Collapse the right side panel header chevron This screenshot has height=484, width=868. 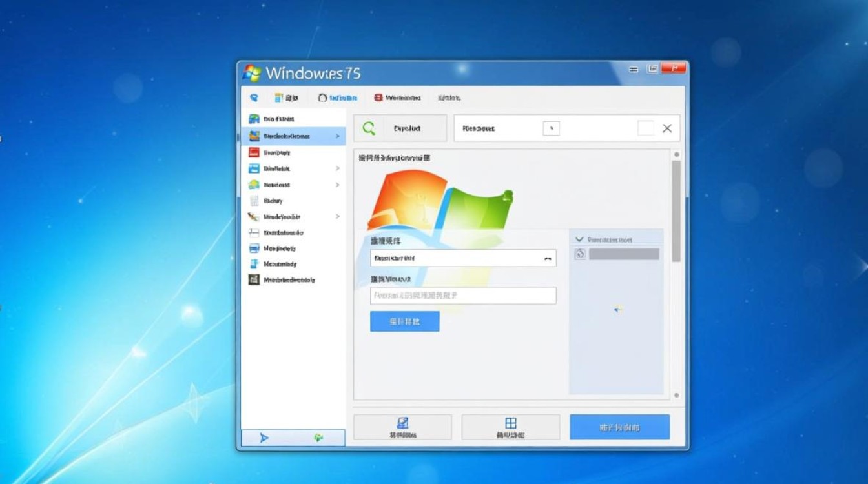coord(579,239)
